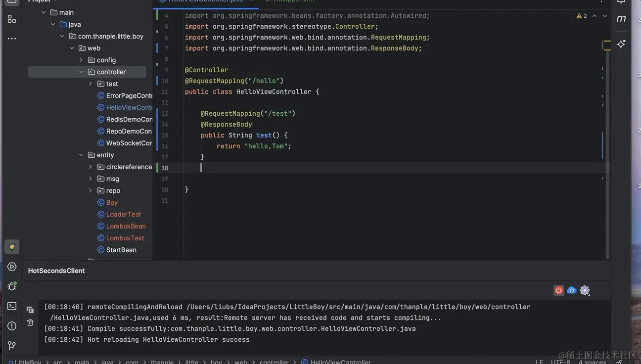Click the HotSecondsClient panel title

point(56,271)
